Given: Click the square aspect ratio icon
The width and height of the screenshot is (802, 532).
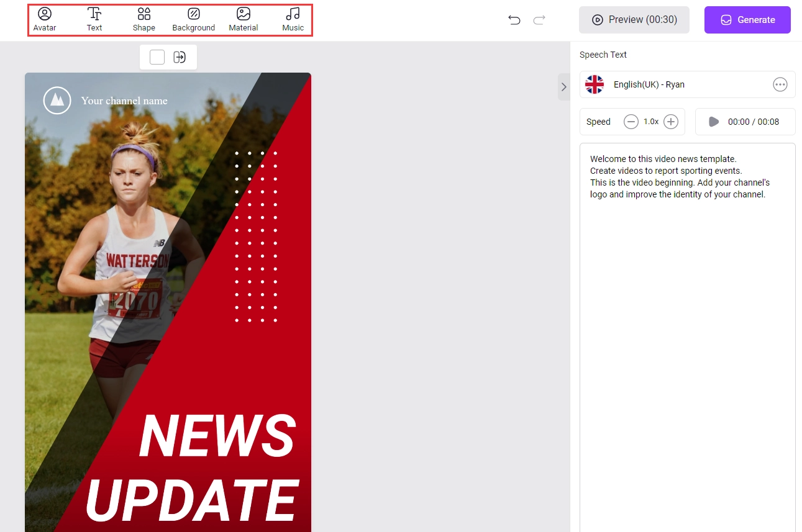Looking at the screenshot, I should (x=157, y=57).
